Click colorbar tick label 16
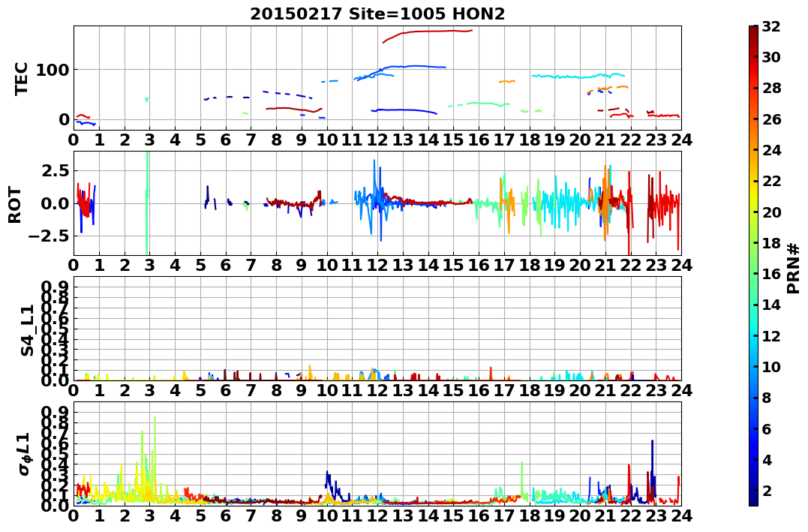The height and width of the screenshot is (532, 808). [771, 274]
